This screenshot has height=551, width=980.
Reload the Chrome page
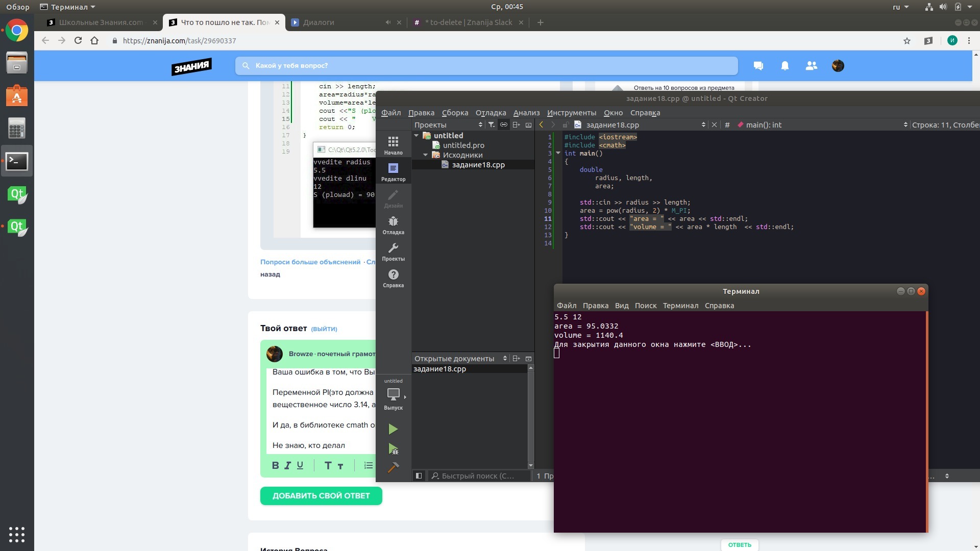pos(78,41)
